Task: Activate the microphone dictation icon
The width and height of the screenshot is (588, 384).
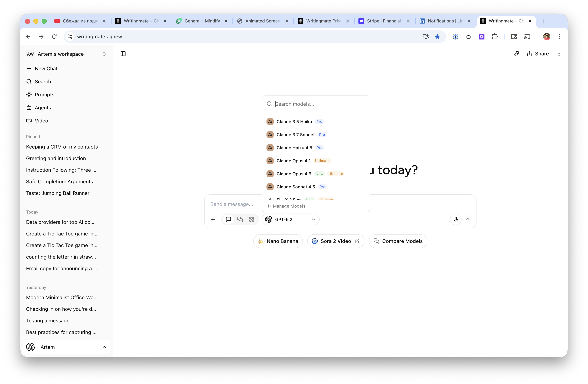Action: [x=456, y=219]
